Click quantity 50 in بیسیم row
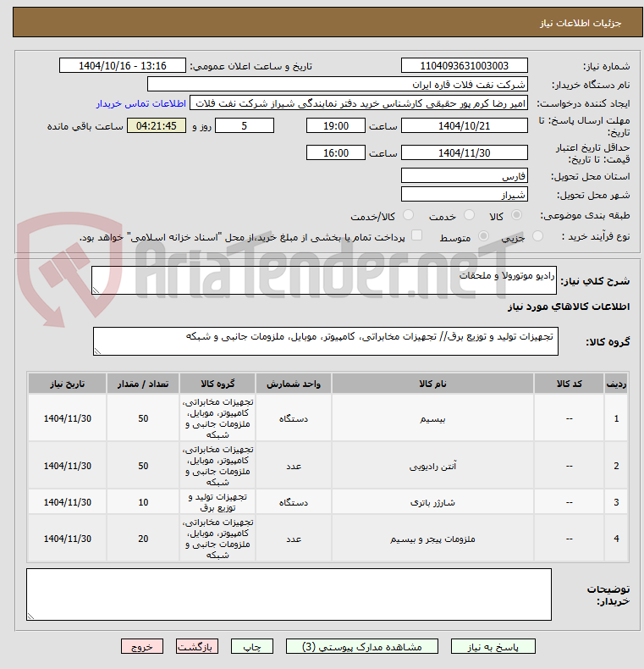The image size is (644, 669). tap(143, 418)
